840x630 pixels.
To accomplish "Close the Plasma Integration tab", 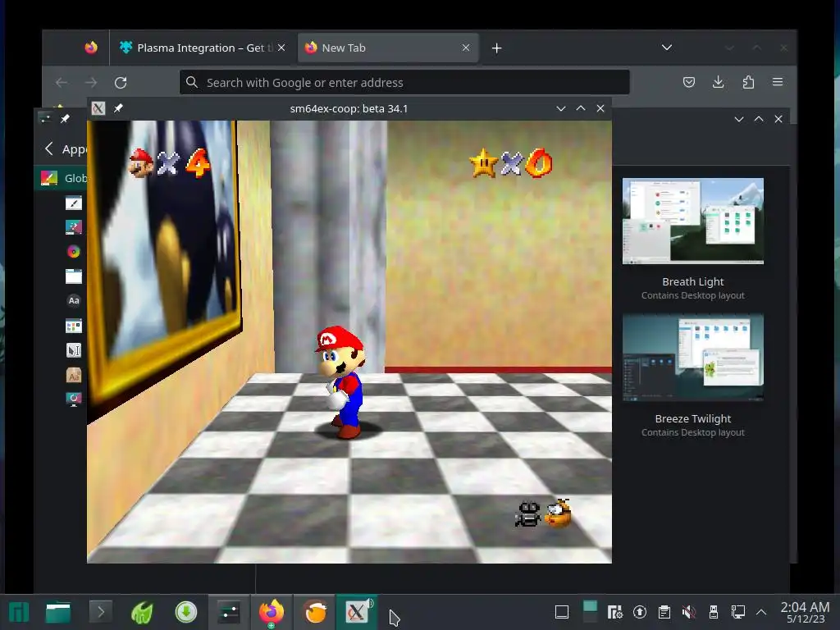I will [281, 48].
